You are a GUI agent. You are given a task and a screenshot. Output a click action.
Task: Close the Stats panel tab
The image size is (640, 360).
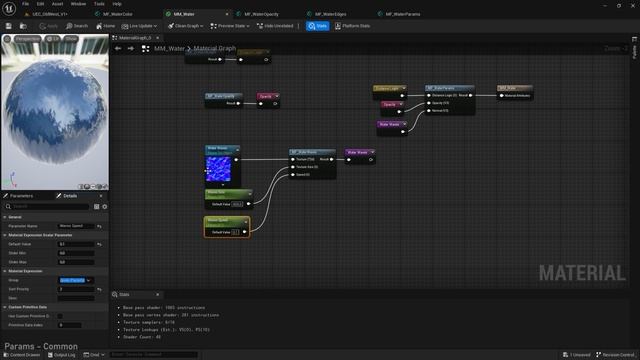click(158, 294)
